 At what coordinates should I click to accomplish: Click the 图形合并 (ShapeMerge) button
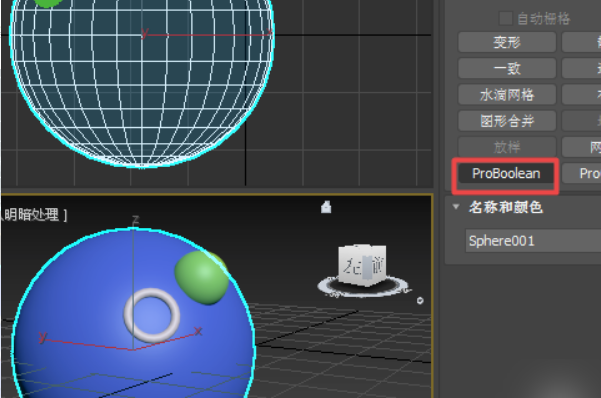pyautogui.click(x=507, y=121)
